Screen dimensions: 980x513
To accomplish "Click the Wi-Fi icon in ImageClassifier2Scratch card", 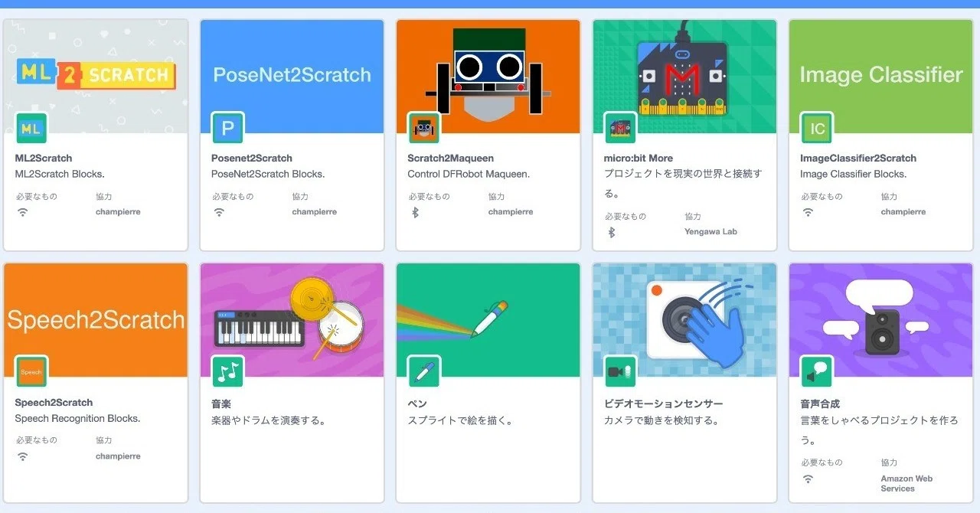I will (808, 212).
